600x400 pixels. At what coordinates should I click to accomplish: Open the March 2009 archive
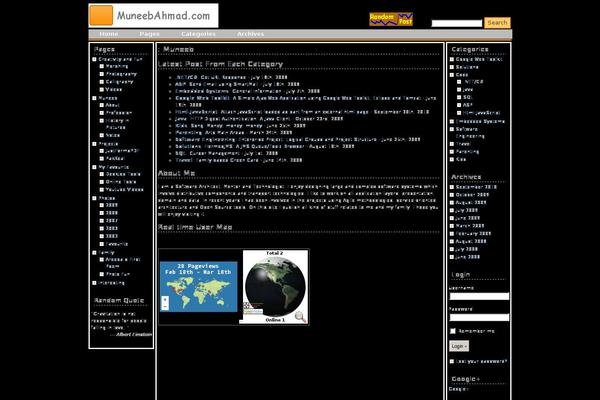[470, 226]
